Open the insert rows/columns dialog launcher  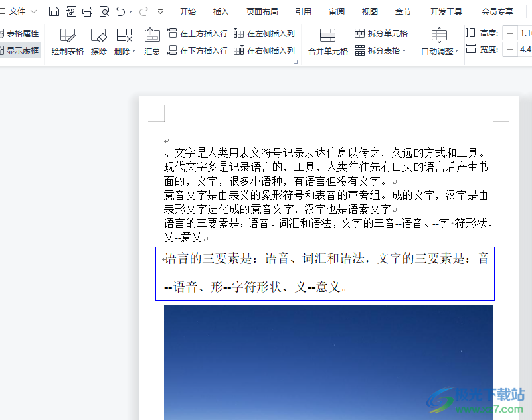pyautogui.click(x=296, y=62)
